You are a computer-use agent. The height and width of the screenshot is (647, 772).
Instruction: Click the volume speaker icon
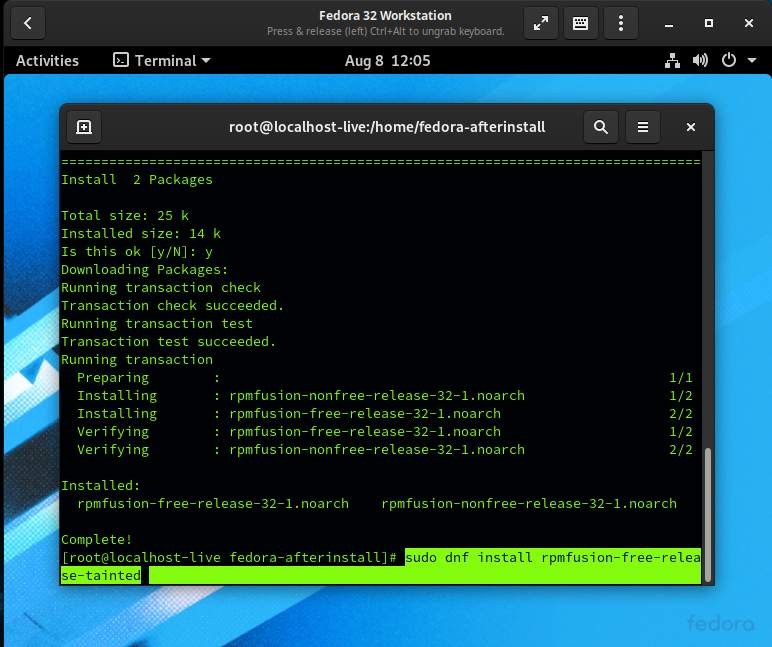[700, 61]
